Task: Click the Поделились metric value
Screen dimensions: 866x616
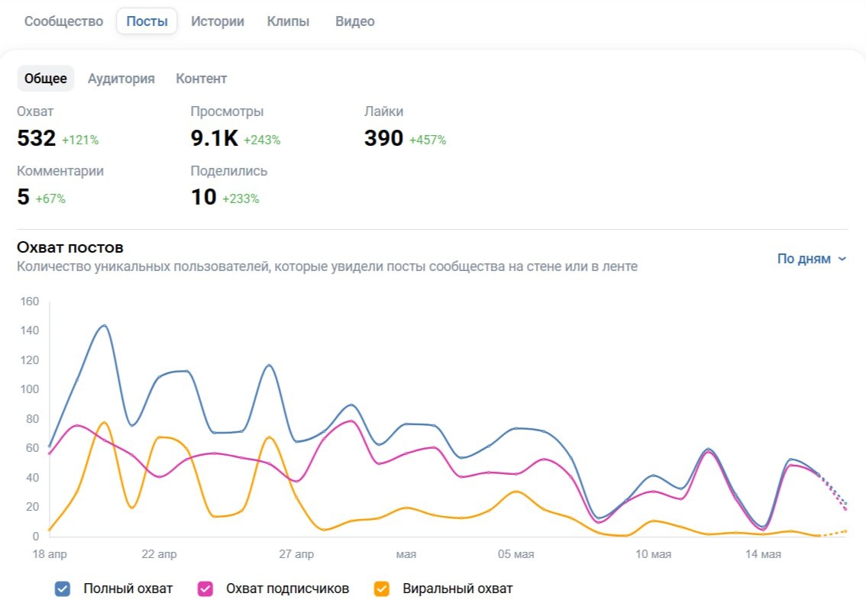Action: pyautogui.click(x=203, y=197)
